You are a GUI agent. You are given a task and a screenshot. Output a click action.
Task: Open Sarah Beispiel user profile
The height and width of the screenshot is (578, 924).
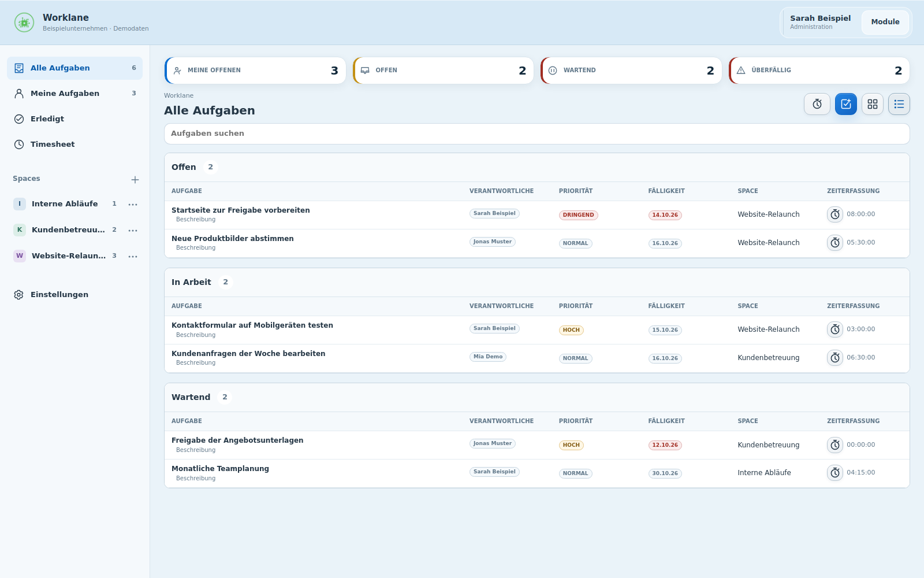point(820,22)
